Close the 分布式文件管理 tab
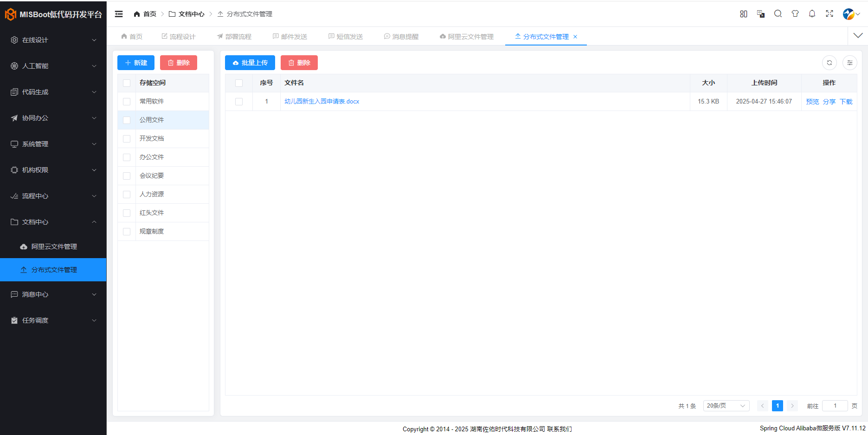Screen dimensions: 868x435 pyautogui.click(x=575, y=37)
